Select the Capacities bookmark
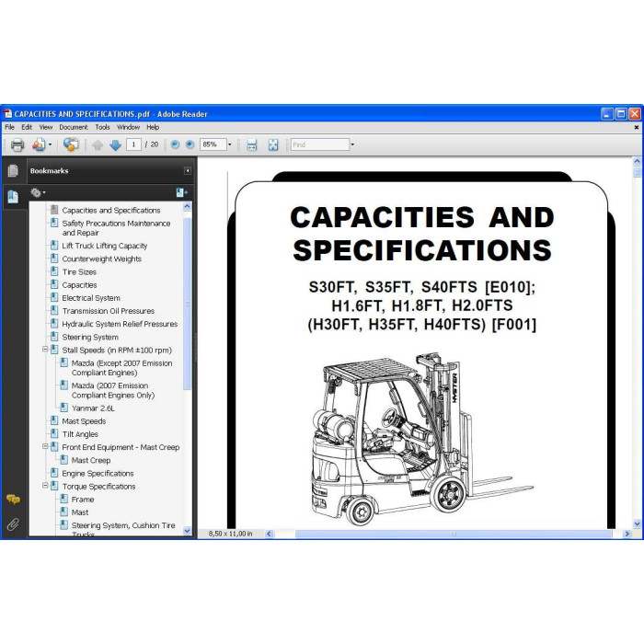The image size is (644, 644). [x=79, y=285]
